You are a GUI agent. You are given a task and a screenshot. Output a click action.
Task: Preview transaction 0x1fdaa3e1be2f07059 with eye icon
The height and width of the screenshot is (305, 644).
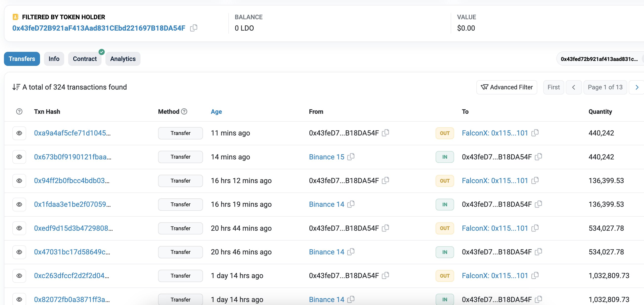(19, 204)
